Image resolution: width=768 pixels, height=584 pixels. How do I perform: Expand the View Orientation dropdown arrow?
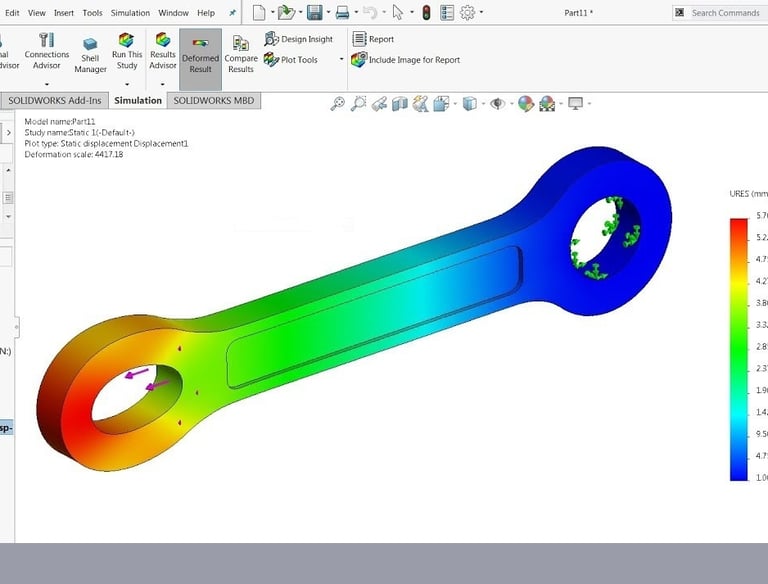point(455,103)
